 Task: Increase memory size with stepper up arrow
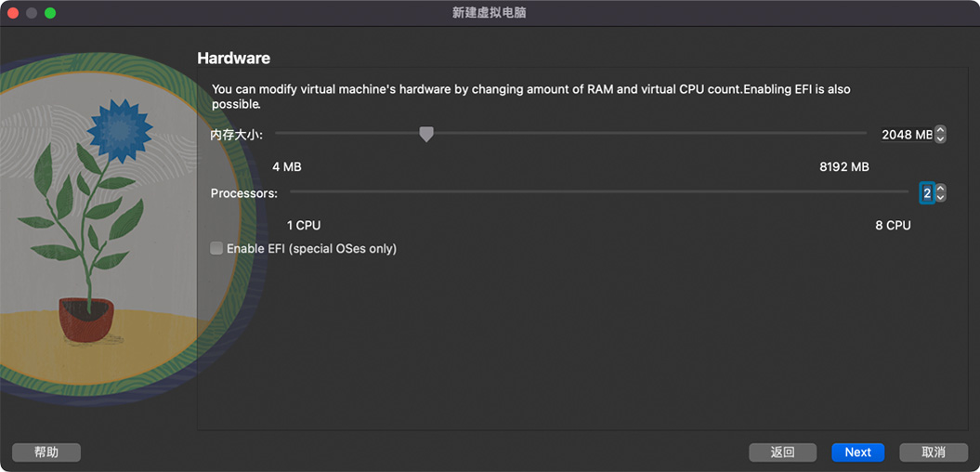coord(940,130)
